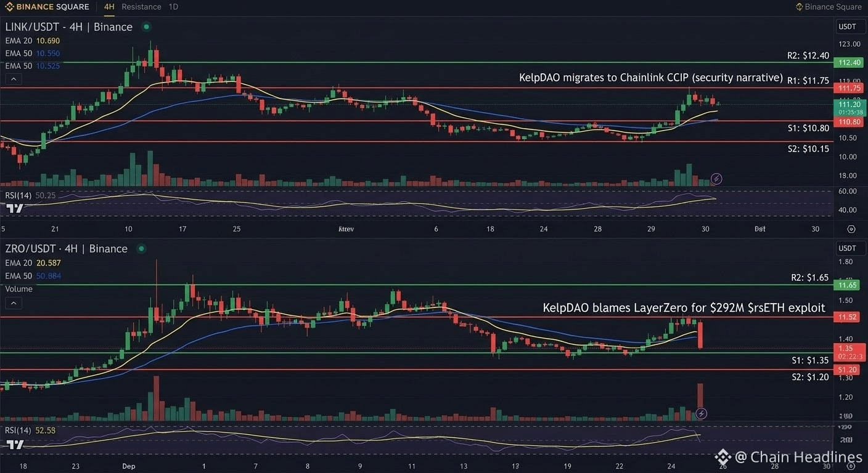Click the red 51.20 price label
This screenshot has width=868, height=473.
pyautogui.click(x=847, y=370)
